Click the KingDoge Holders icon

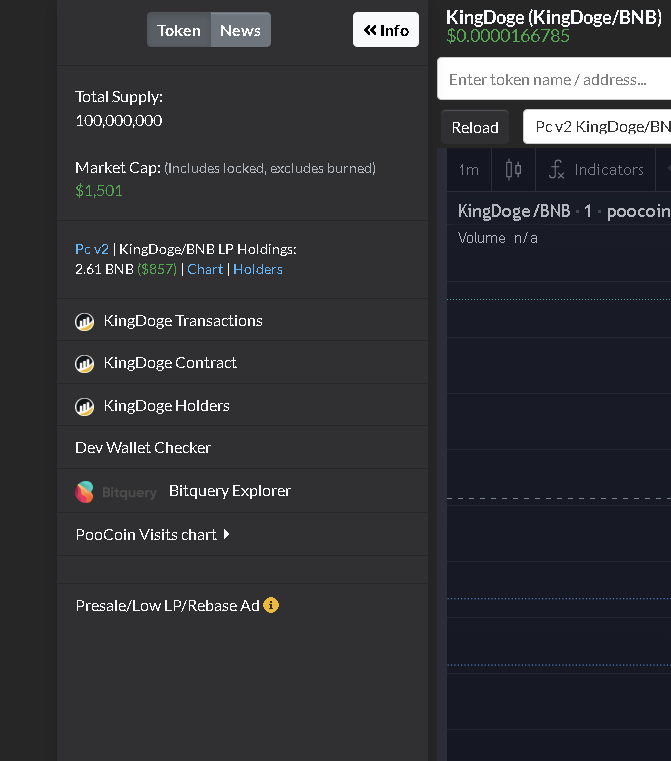[x=84, y=406]
